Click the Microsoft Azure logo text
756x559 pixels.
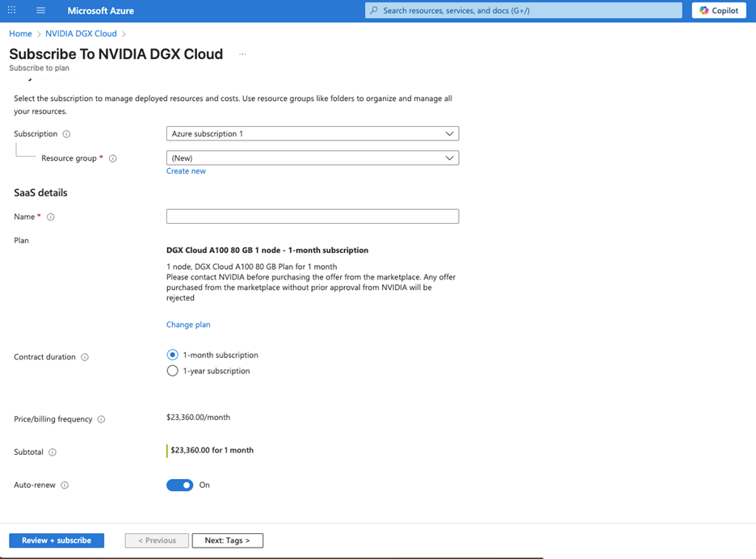pyautogui.click(x=100, y=11)
